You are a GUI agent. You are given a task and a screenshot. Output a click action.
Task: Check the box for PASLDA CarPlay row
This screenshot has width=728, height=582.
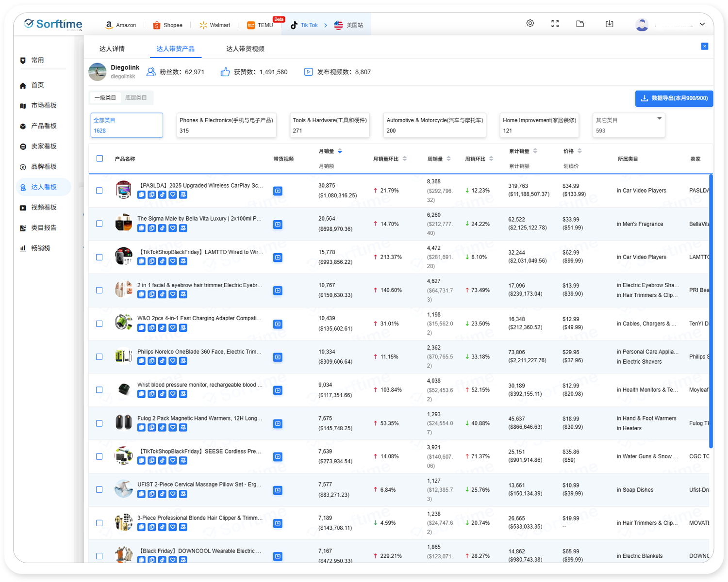[99, 191]
